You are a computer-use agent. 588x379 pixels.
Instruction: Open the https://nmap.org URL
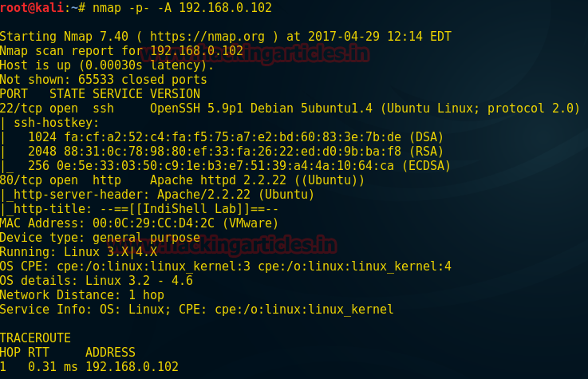207,37
